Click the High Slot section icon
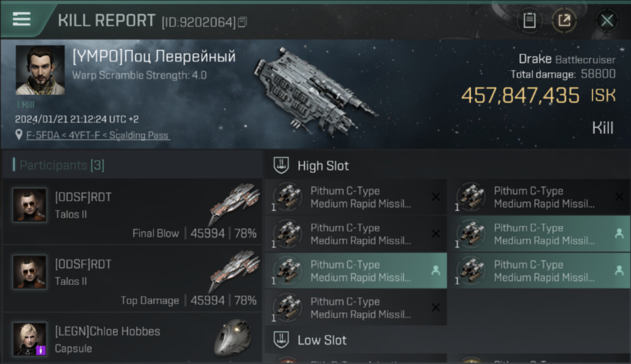Screen dimensions: 631x364 click(x=281, y=165)
